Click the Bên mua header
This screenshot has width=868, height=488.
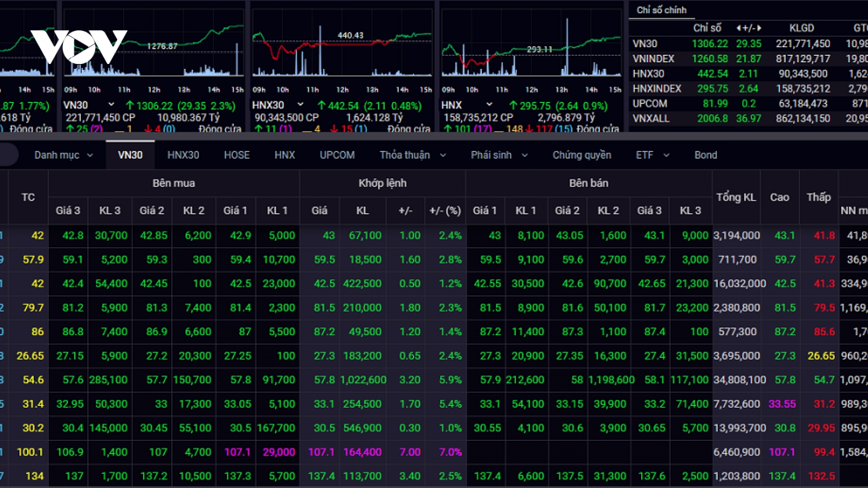174,183
